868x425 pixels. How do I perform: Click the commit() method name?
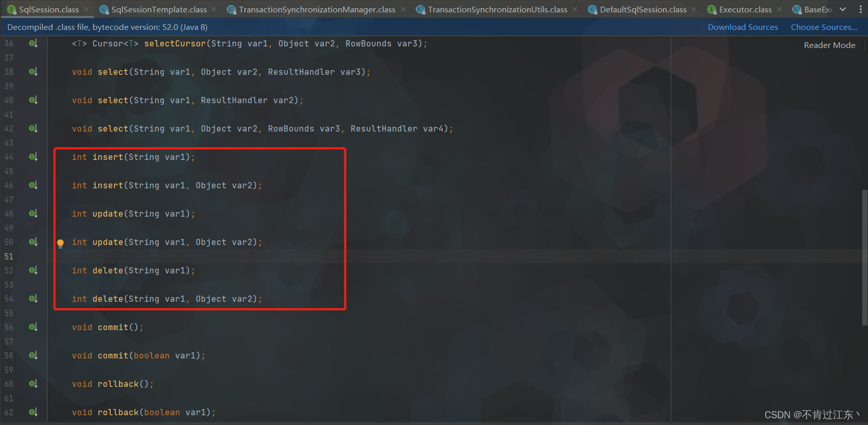pyautogui.click(x=113, y=328)
